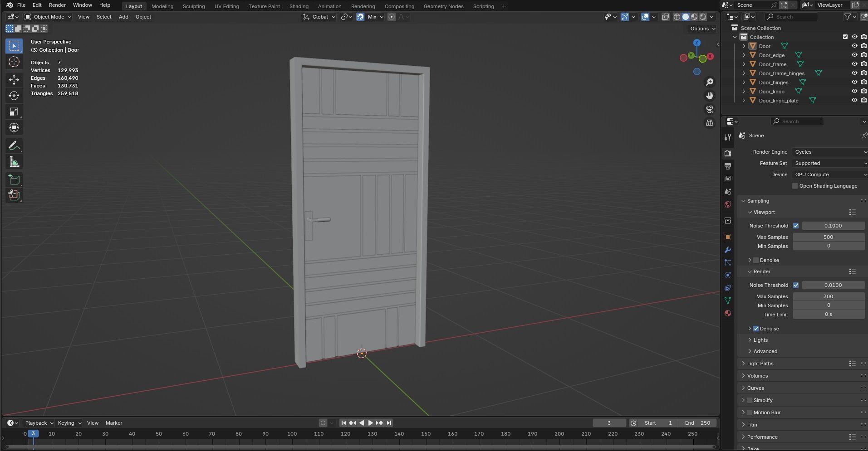Select the Add Cube tool

pyautogui.click(x=14, y=180)
